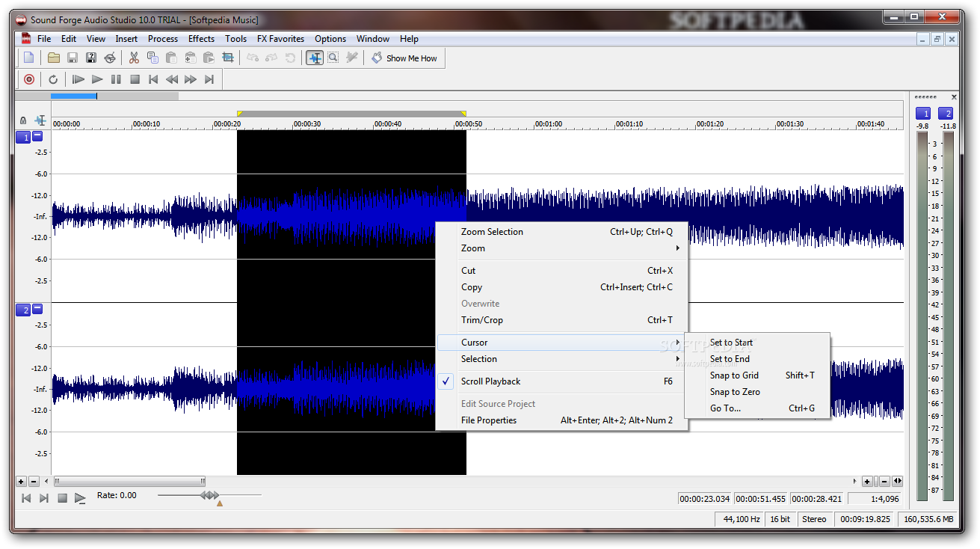This screenshot has width=980, height=549.
Task: Click the Repeat circular arrow icon in the toolbar
Action: (x=290, y=58)
